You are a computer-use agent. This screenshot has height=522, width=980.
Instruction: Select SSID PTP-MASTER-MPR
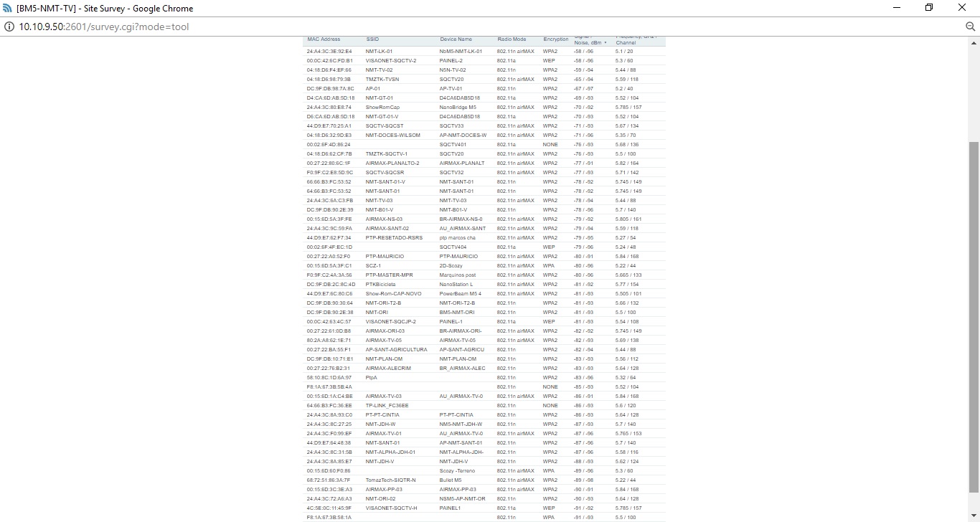click(x=389, y=275)
